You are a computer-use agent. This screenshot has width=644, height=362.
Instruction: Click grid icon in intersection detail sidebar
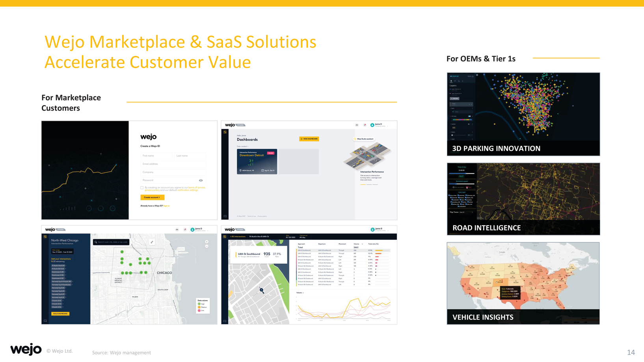click(225, 237)
